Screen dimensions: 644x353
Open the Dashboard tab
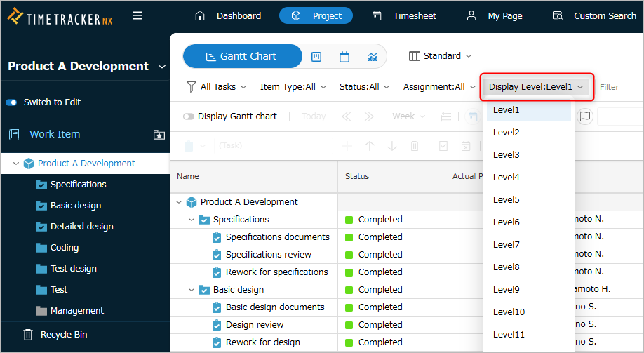point(229,15)
